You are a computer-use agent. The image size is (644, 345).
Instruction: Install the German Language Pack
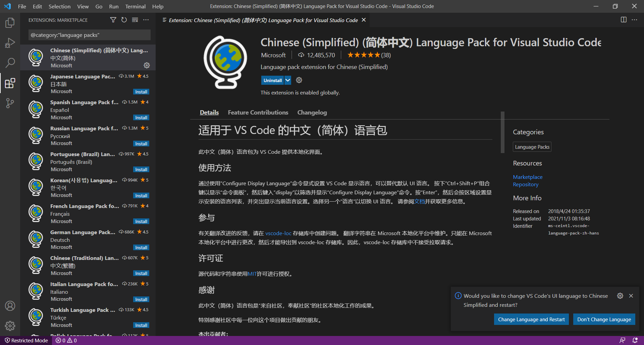(x=141, y=248)
